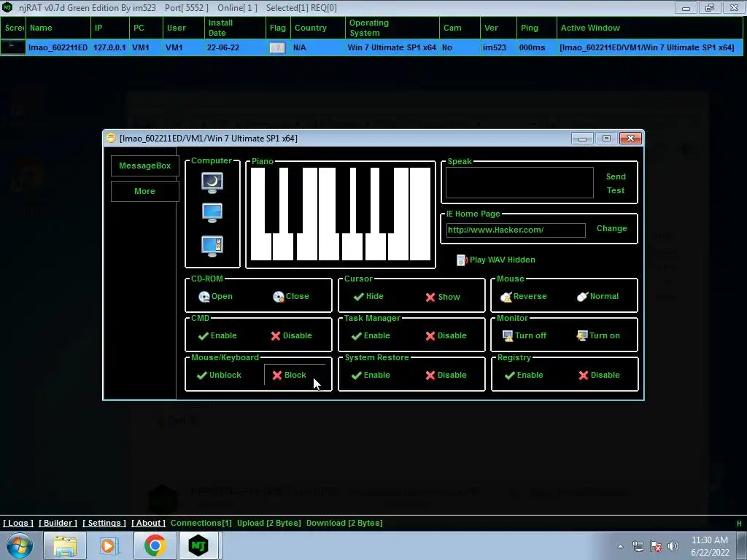The width and height of the screenshot is (747, 560).
Task: Click the 'Upload [2 Bytes]' status text
Action: (268, 523)
